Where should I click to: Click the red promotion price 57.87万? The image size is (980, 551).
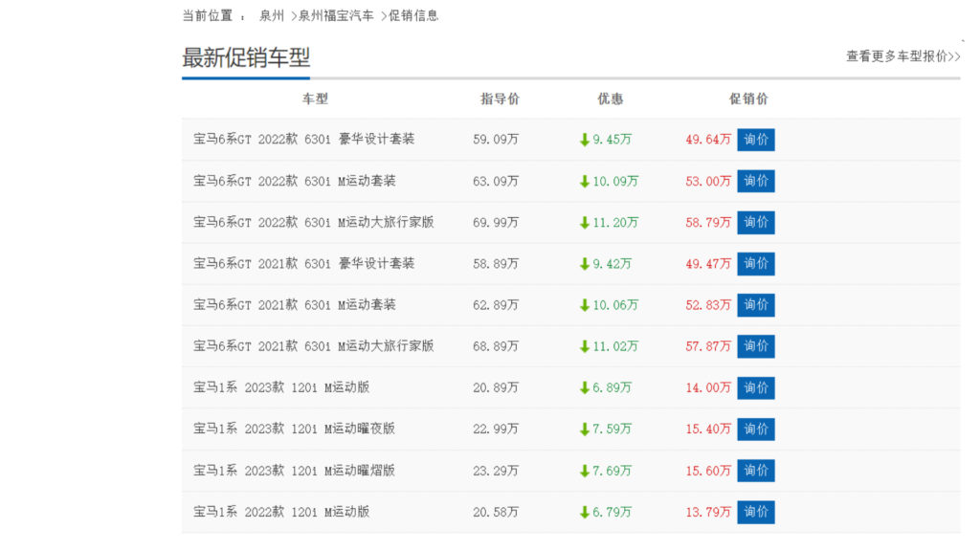(708, 346)
